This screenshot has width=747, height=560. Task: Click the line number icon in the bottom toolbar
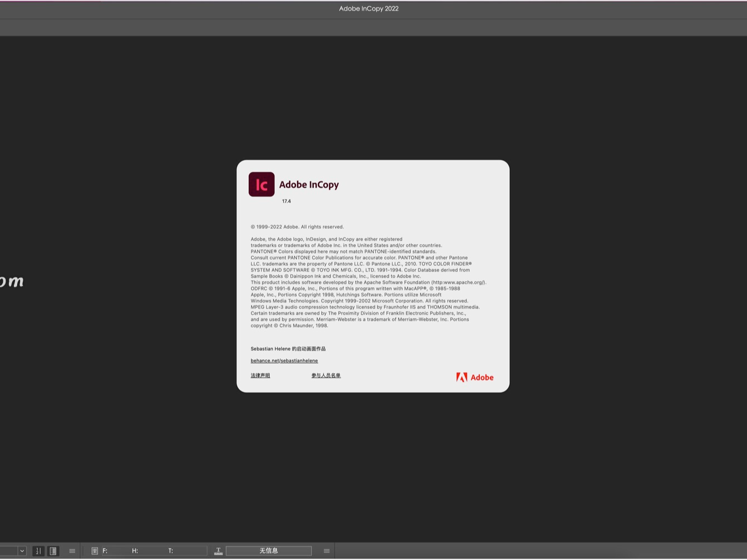pyautogui.click(x=38, y=551)
